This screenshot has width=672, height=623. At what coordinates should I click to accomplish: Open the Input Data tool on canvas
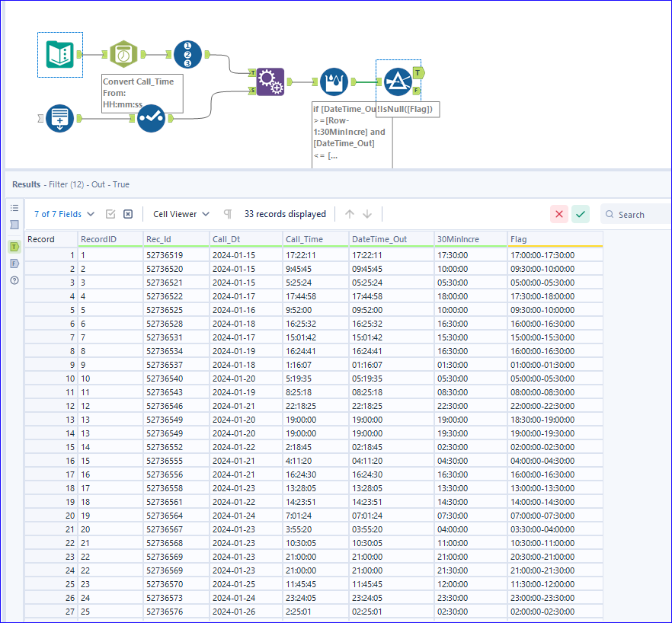pos(59,53)
